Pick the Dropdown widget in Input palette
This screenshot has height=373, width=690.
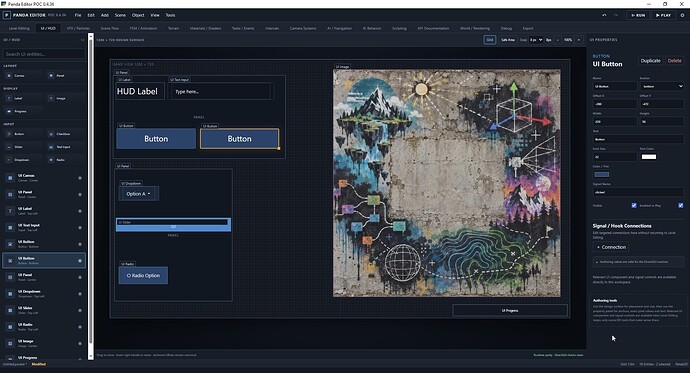23,160
